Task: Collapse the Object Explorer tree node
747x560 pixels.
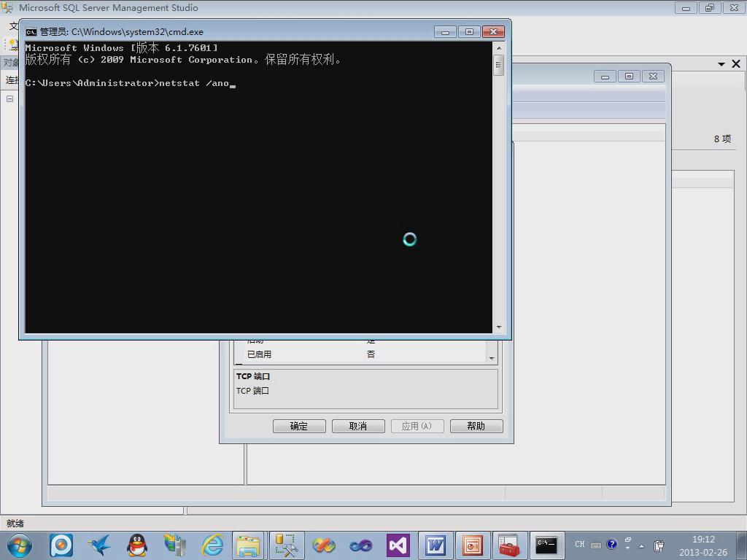Action: tap(9, 99)
